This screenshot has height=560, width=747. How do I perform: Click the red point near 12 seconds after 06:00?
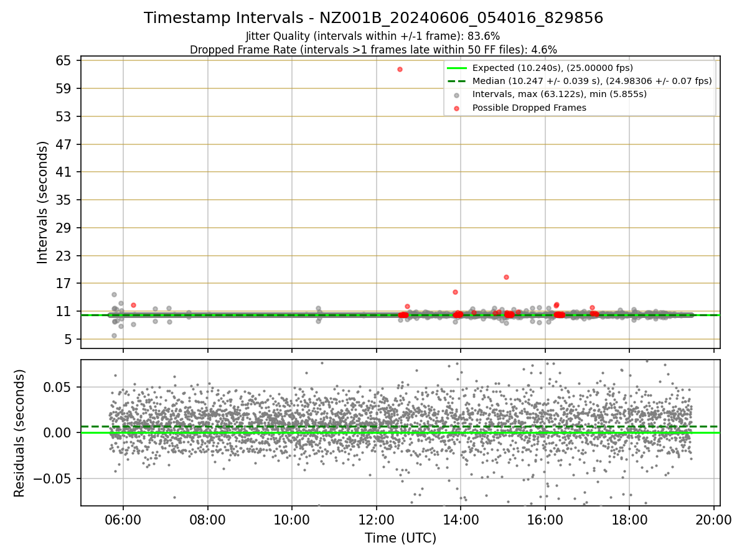[x=133, y=305]
